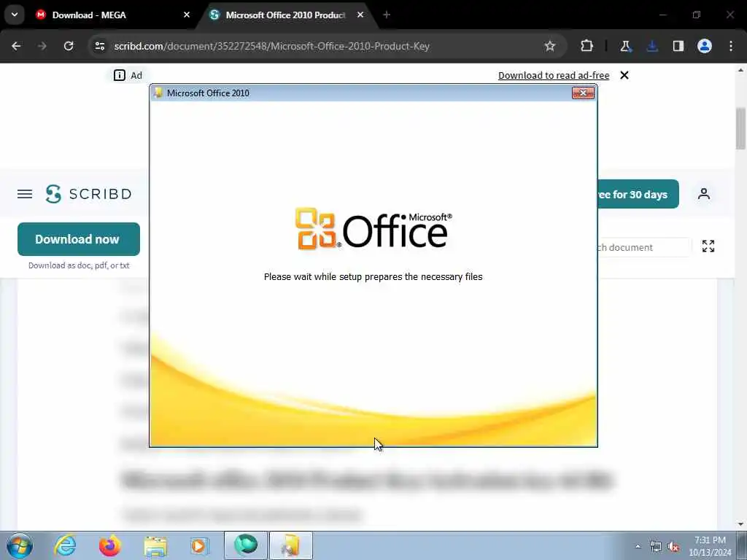The image size is (747, 560).
Task: Open the tab search dropdown in Chrome
Action: tap(15, 15)
